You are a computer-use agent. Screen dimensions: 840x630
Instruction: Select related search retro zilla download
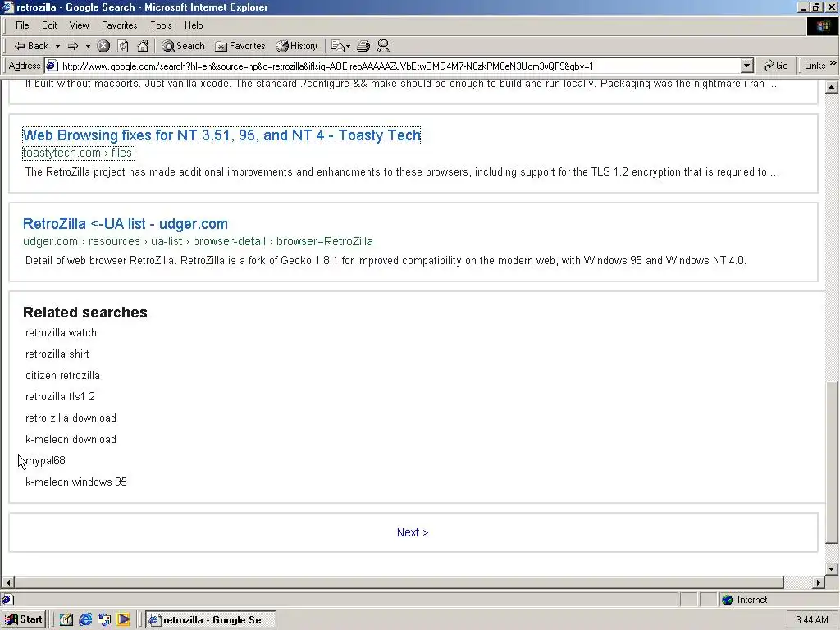(71, 418)
